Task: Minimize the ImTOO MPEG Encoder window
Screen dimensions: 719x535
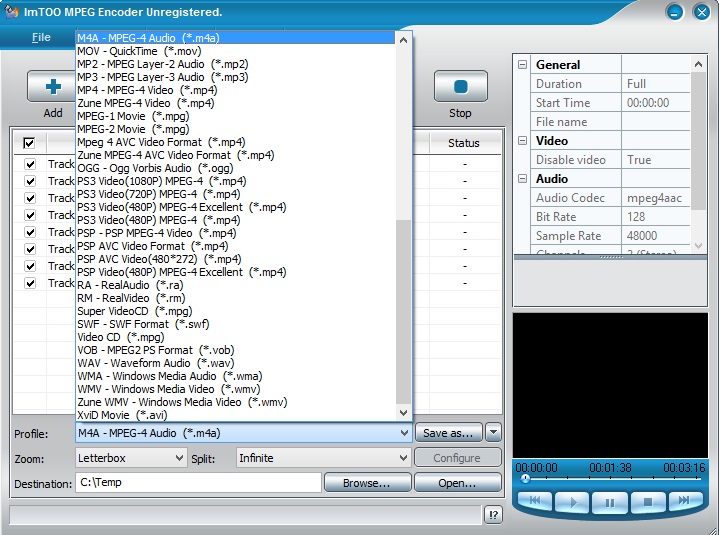Action: 674,12
